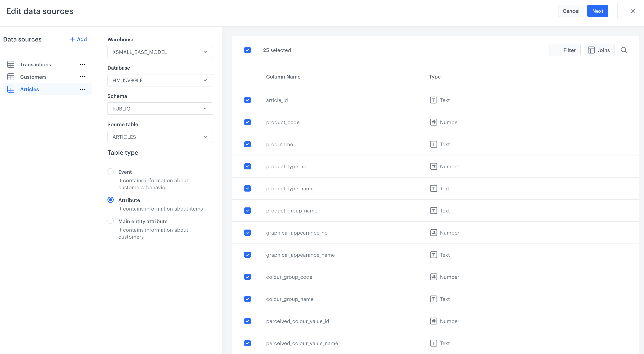Image resolution: width=644 pixels, height=354 pixels.
Task: Open the Database HM_KAGGLE dropdown
Action: [x=160, y=80]
